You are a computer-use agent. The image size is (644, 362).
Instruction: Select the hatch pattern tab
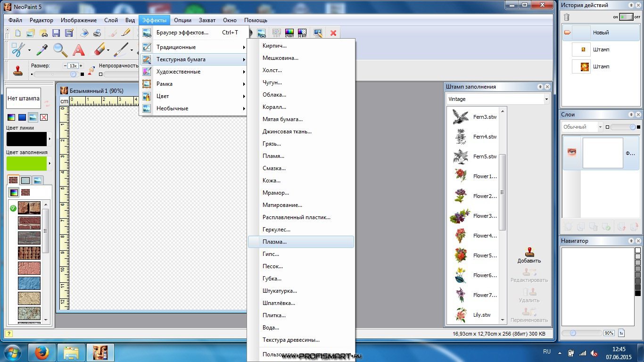coord(25,180)
